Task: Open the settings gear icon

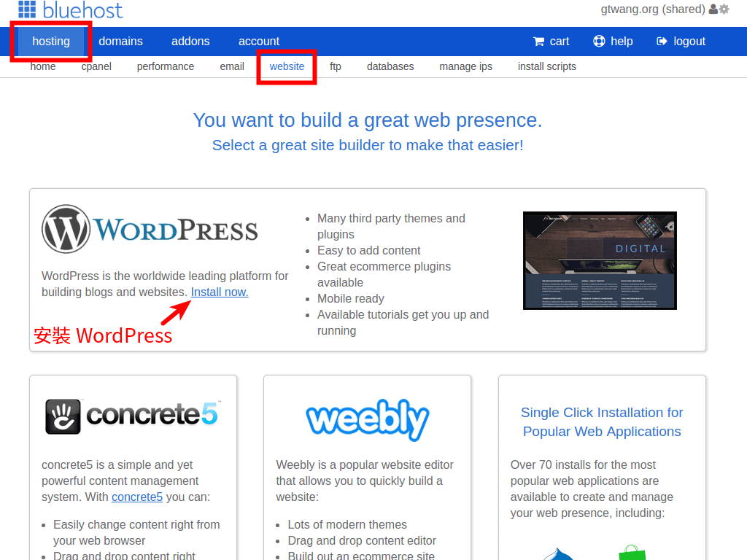Action: click(724, 9)
